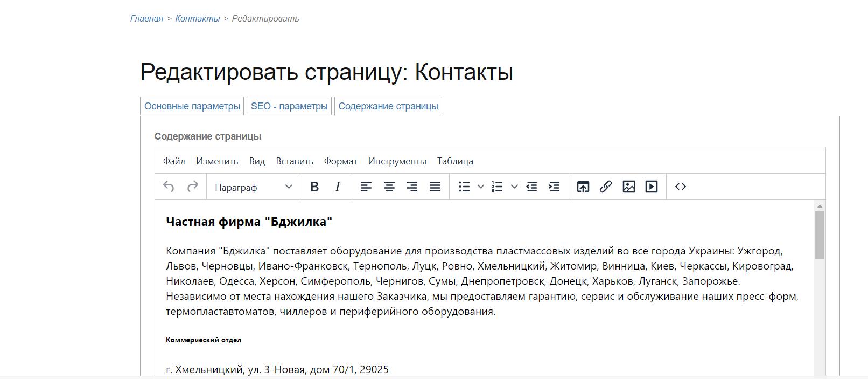Insert an image into the editor
The image size is (868, 379).
coord(628,187)
